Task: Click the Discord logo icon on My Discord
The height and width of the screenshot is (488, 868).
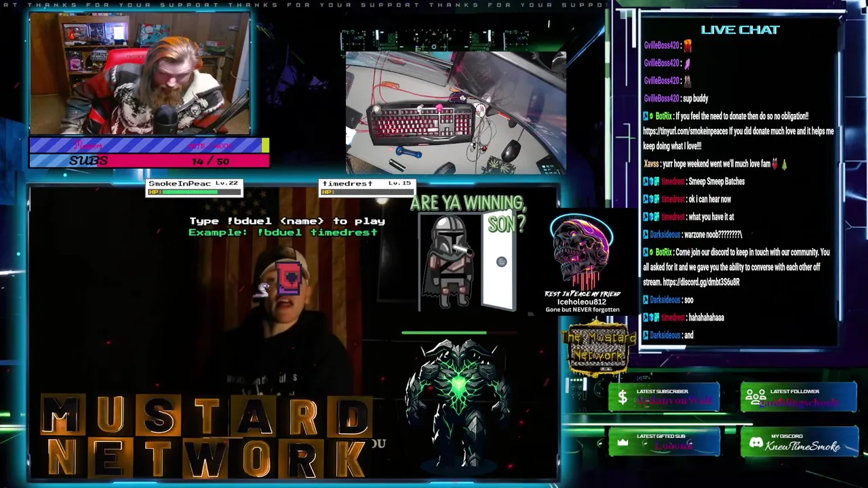Action: point(755,443)
